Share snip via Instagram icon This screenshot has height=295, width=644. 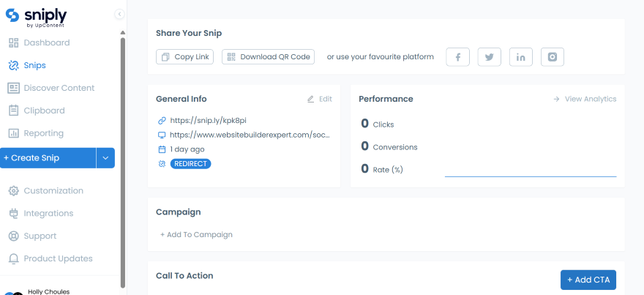[x=553, y=57]
